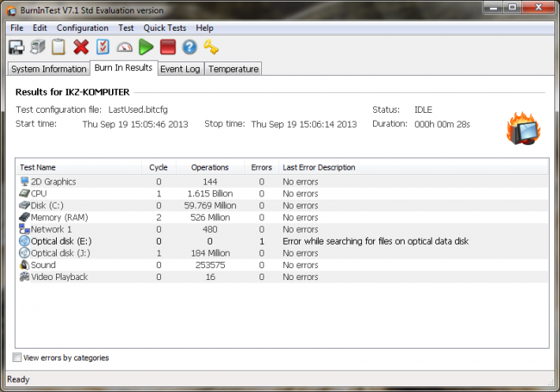560x392 pixels.
Task: Click the '1.615 Billion' operations value
Action: [x=210, y=193]
